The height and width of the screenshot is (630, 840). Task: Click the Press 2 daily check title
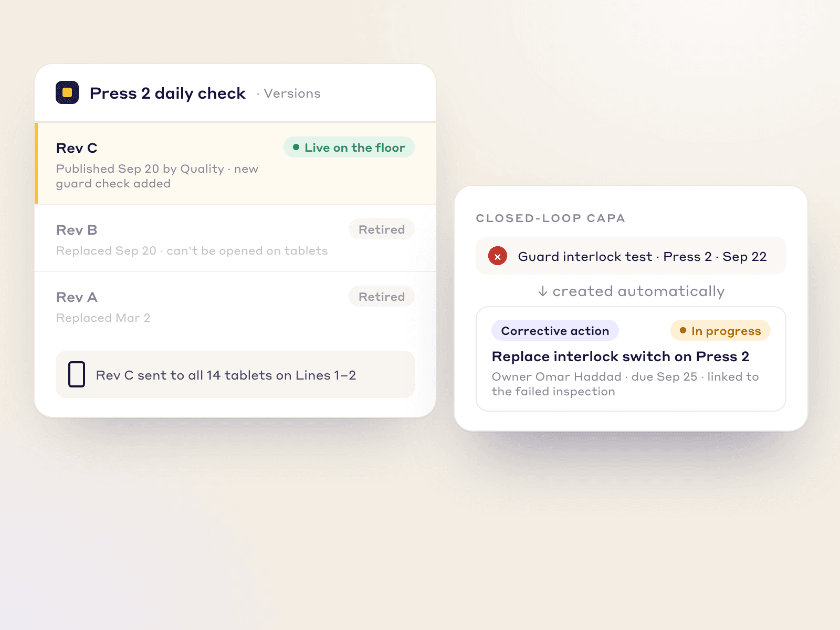coord(167,93)
